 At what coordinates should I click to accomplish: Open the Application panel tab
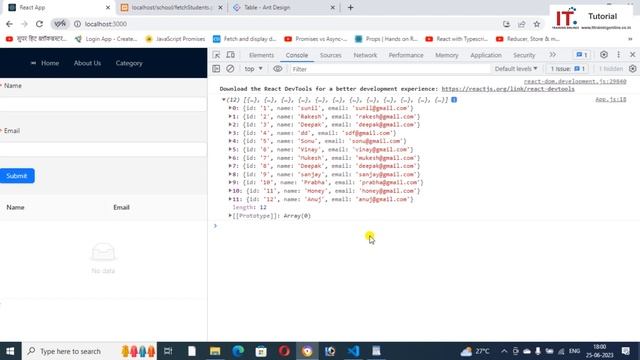(486, 55)
